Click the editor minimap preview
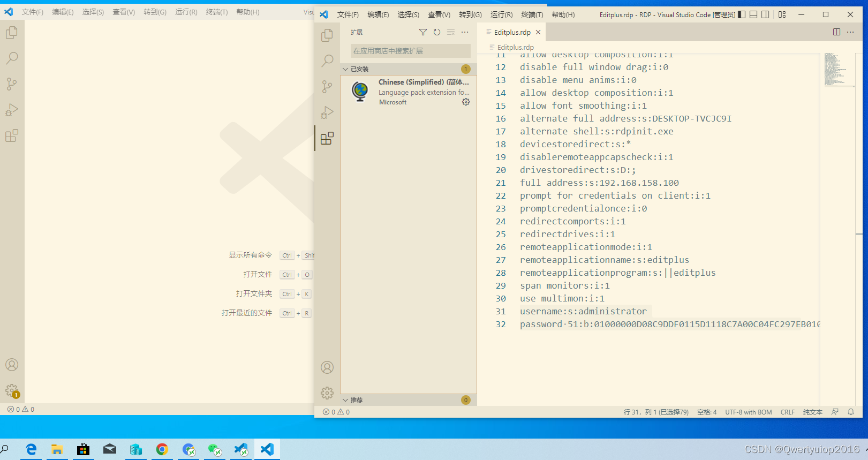 (x=837, y=70)
